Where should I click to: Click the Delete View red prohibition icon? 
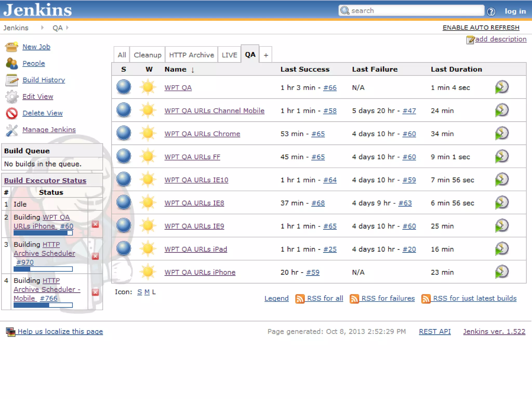point(11,113)
